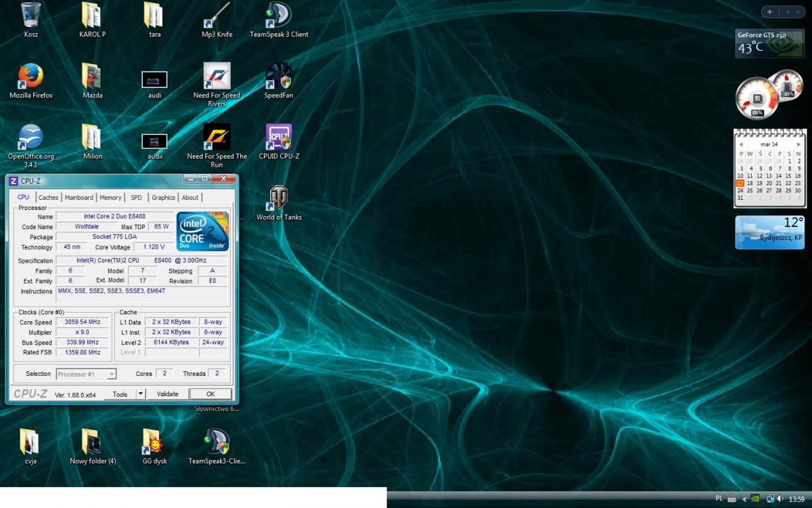
Task: Open the SPD tab
Action: click(x=137, y=197)
